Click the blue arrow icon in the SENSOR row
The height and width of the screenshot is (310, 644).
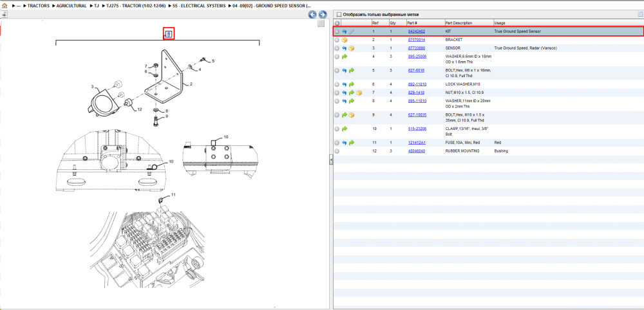click(x=345, y=48)
